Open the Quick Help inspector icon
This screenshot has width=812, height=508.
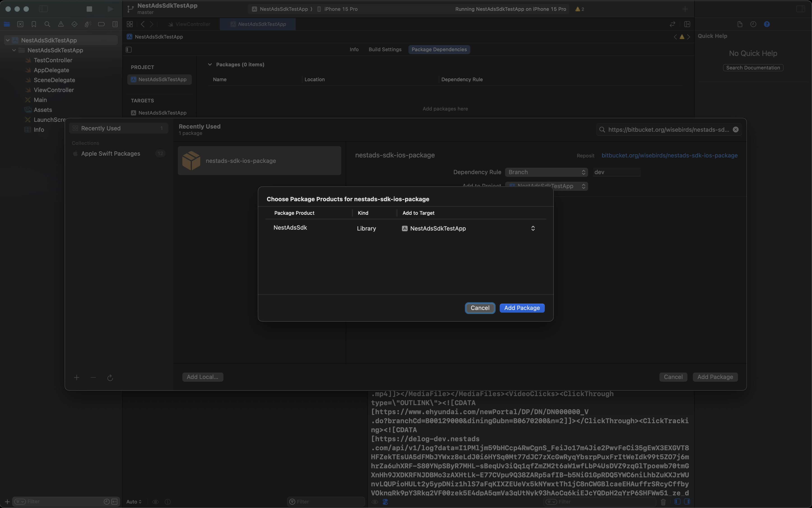pyautogui.click(x=767, y=24)
